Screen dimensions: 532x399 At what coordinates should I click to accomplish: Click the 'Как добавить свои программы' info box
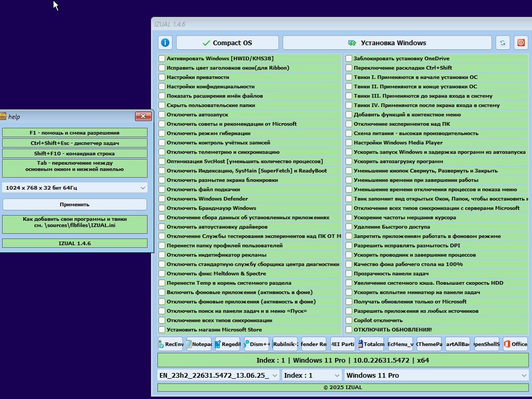coord(75,224)
